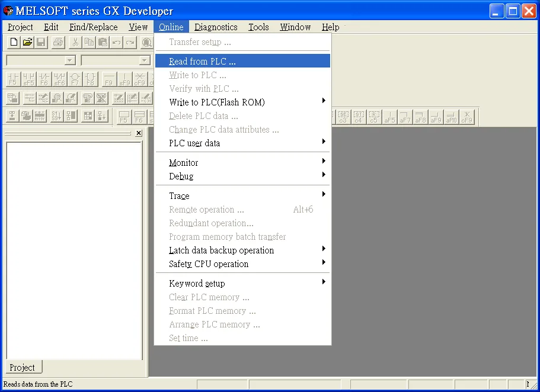
Task: Click the grid block list icon
Action: [88, 115]
